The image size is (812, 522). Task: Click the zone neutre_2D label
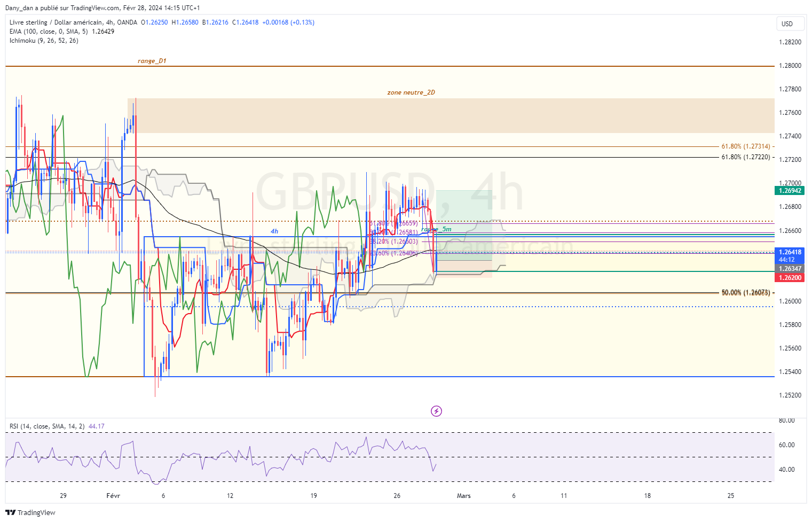(x=411, y=92)
